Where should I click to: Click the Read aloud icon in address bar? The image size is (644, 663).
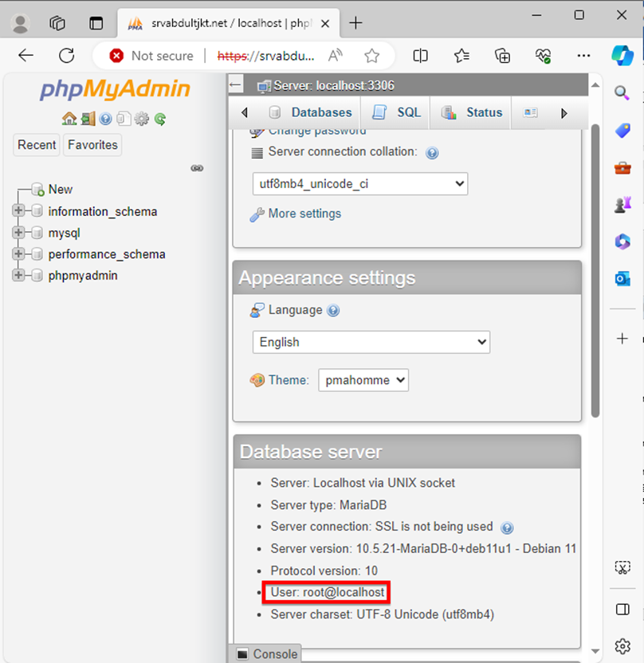tap(336, 56)
